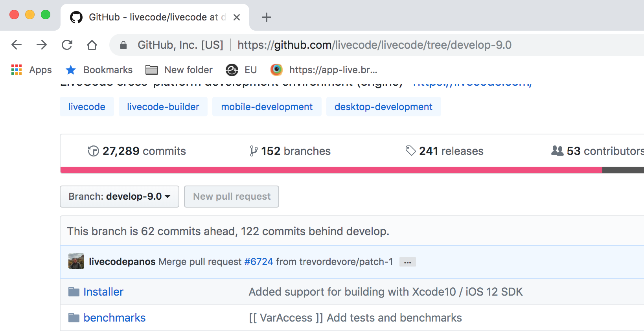Open the benchmarks folder
The width and height of the screenshot is (644, 331).
[114, 318]
